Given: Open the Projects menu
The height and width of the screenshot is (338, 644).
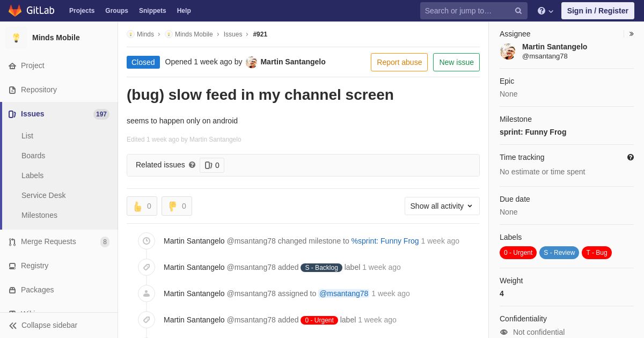Looking at the screenshot, I should 82,11.
